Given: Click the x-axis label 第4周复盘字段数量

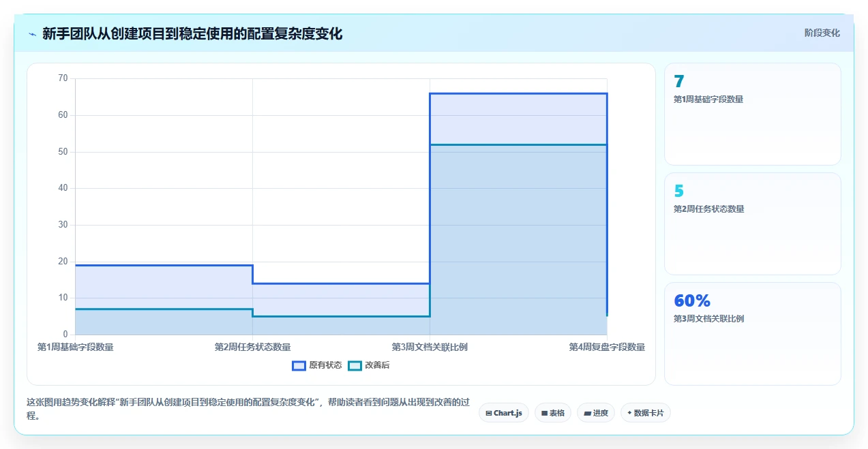Looking at the screenshot, I should click(607, 347).
